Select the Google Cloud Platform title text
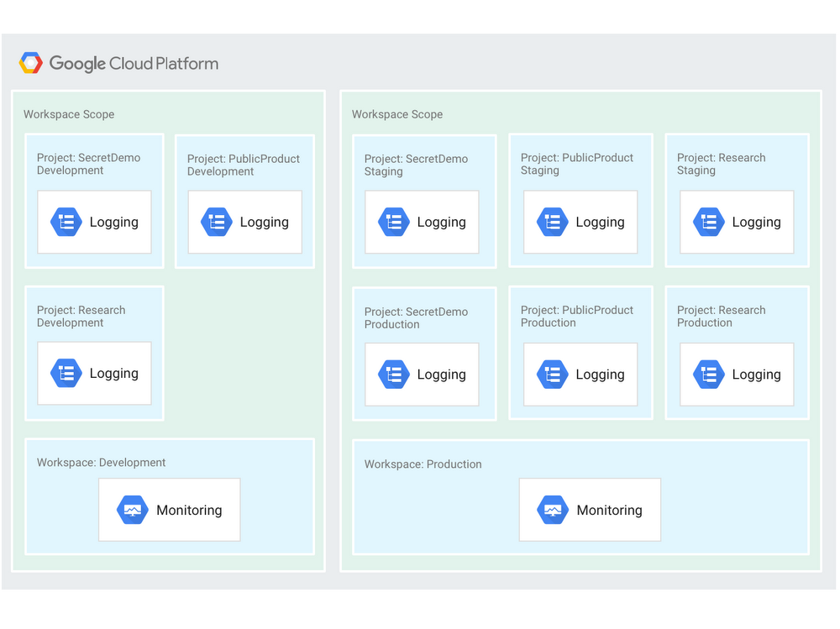This screenshot has height=629, width=840. pyautogui.click(x=134, y=64)
